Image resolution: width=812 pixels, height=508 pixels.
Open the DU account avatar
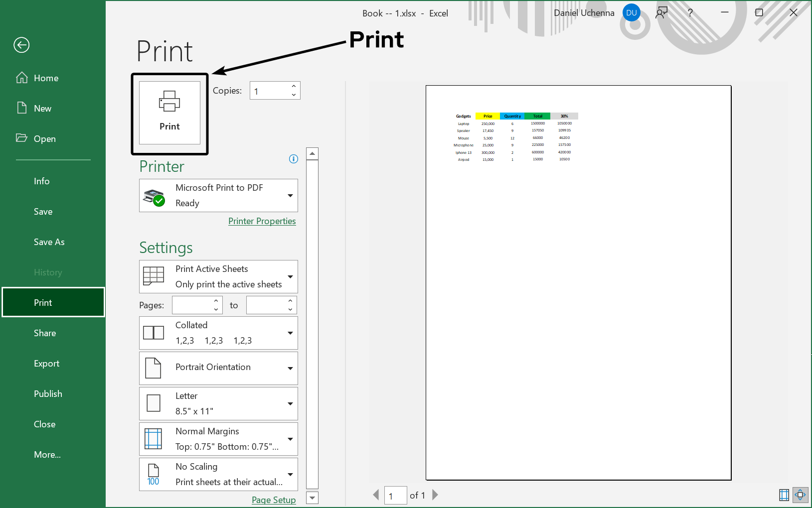(x=631, y=13)
